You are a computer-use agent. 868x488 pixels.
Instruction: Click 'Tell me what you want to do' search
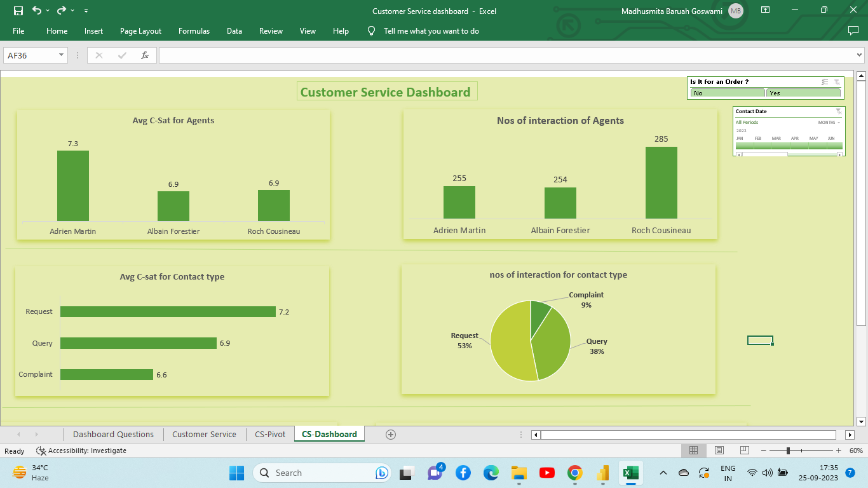coord(431,30)
